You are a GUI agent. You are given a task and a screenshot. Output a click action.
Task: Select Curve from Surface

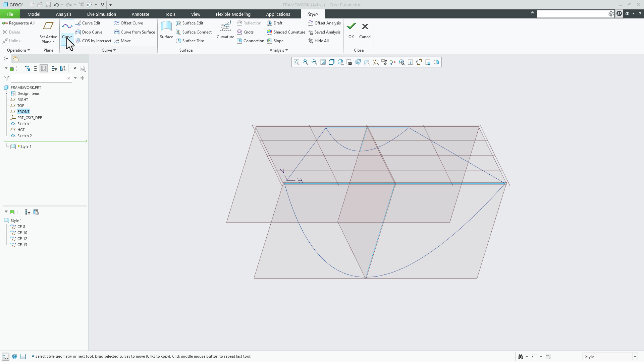click(135, 32)
